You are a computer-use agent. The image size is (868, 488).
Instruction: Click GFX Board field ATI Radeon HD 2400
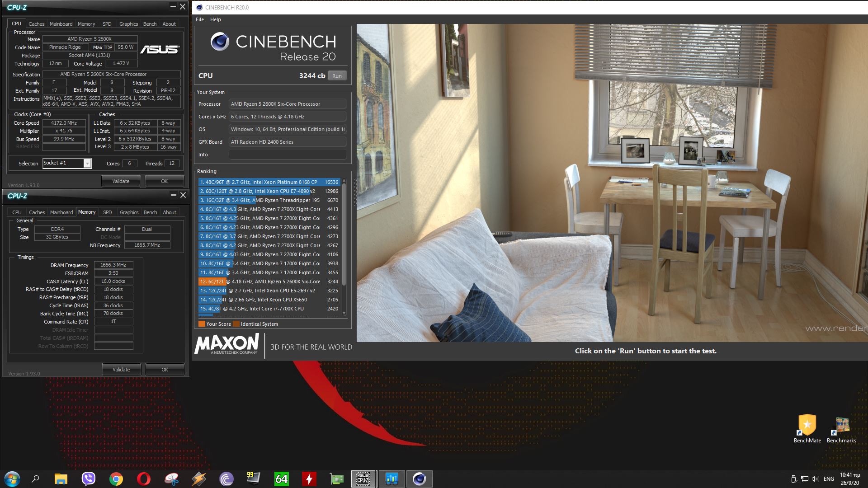(x=288, y=142)
